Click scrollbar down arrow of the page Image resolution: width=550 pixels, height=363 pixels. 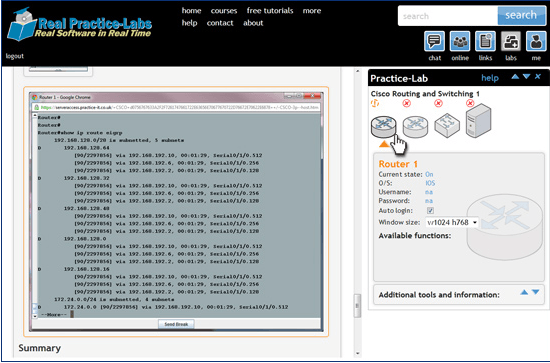(x=357, y=353)
